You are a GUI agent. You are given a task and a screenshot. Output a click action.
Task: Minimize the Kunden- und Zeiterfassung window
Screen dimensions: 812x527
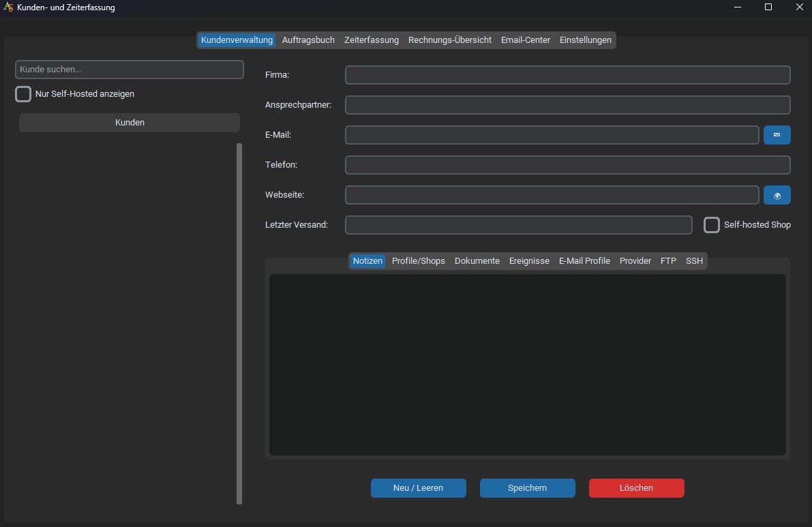tap(738, 7)
